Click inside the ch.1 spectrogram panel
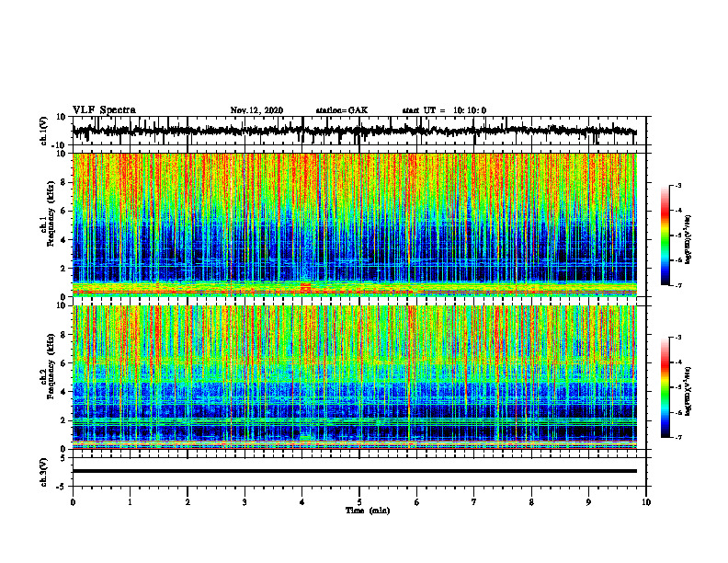Image resolution: width=728 pixels, height=563 pixels. (354, 224)
